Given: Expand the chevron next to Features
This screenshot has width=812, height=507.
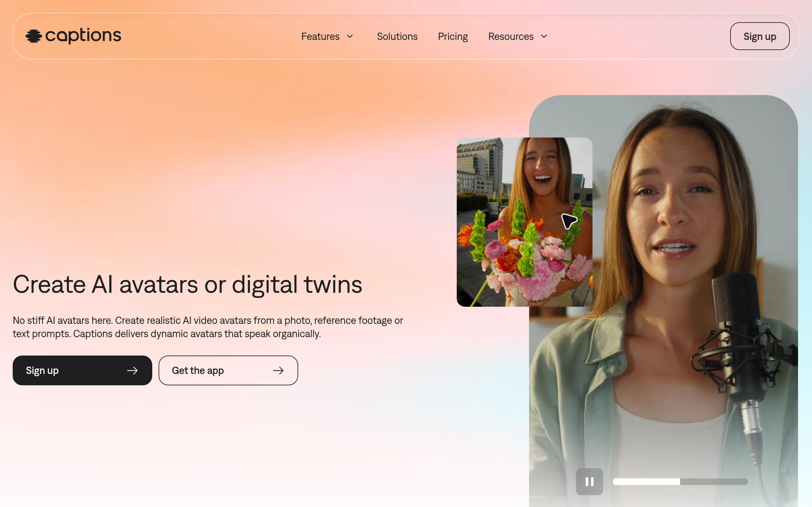Looking at the screenshot, I should point(350,36).
